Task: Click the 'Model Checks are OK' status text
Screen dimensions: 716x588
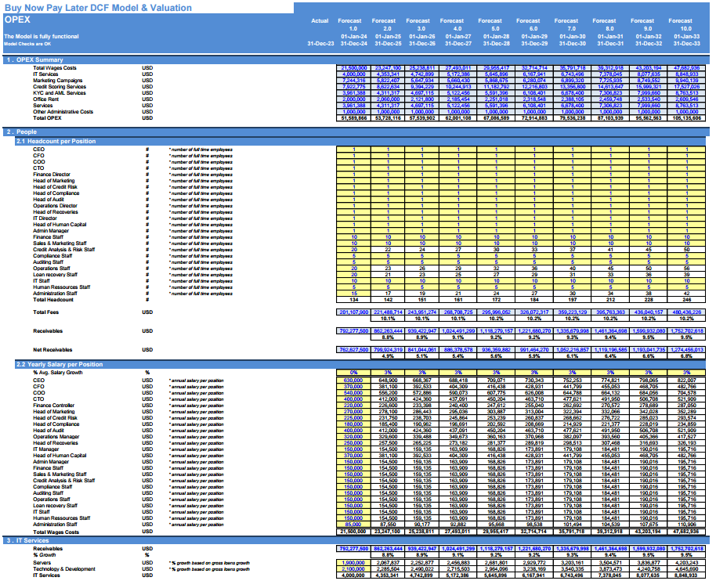Action: pos(27,44)
